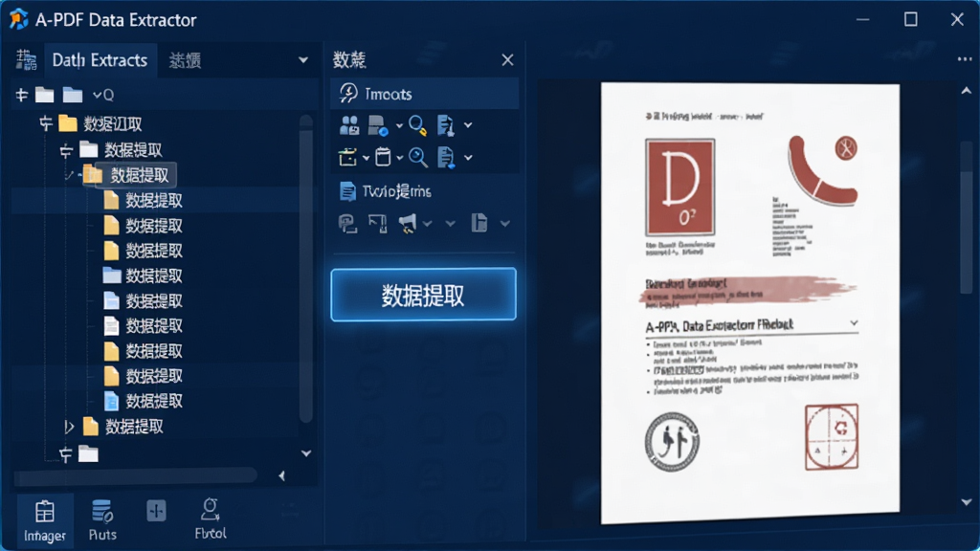Image resolution: width=980 pixels, height=551 pixels.
Task: Click the Tvoio提ms section label
Action: pyautogui.click(x=397, y=191)
